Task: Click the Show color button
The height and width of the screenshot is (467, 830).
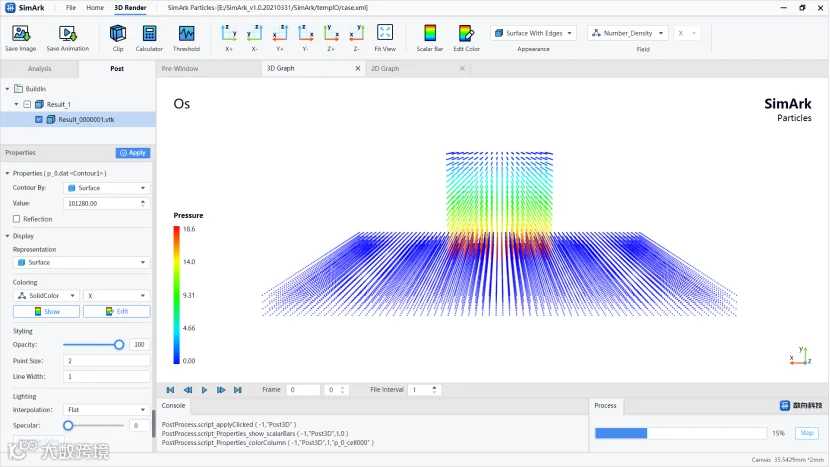Action: tap(47, 311)
